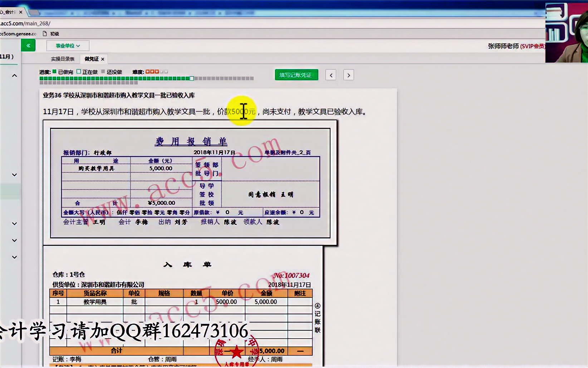Click 仓库：1号仓 on the 入库单
The width and height of the screenshot is (588, 368).
[x=69, y=275]
